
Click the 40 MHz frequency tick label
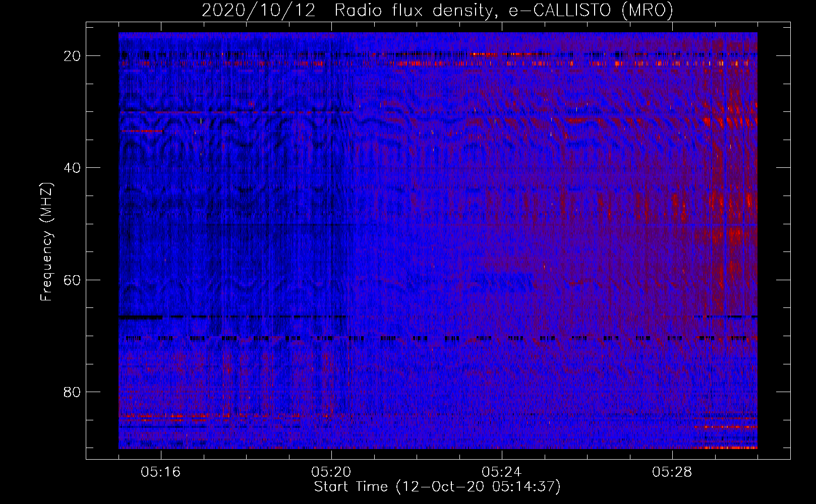point(73,168)
